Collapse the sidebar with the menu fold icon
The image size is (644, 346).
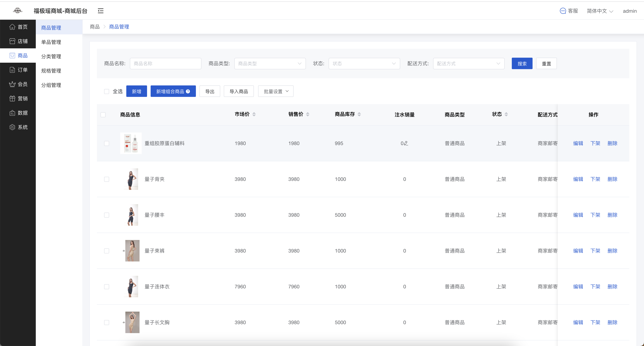(x=101, y=11)
